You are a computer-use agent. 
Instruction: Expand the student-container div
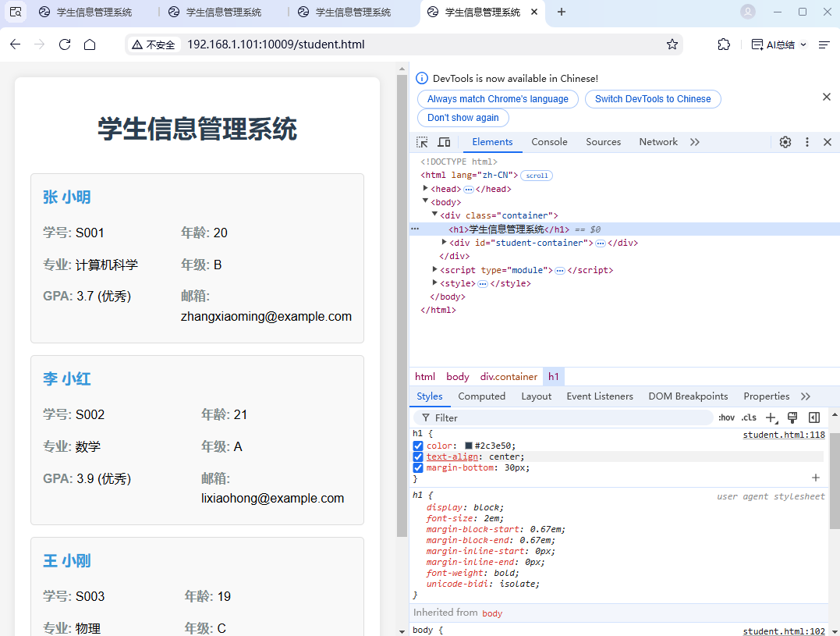click(x=444, y=242)
